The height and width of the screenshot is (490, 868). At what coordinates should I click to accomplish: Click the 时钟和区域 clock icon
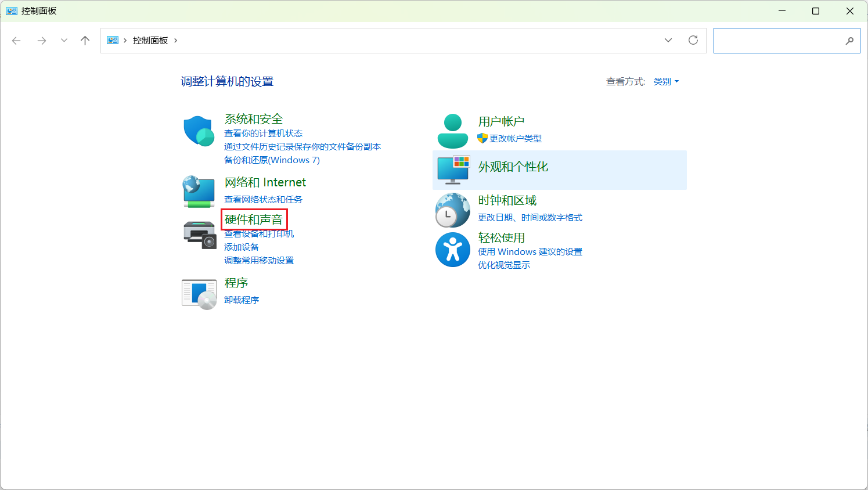click(x=452, y=209)
